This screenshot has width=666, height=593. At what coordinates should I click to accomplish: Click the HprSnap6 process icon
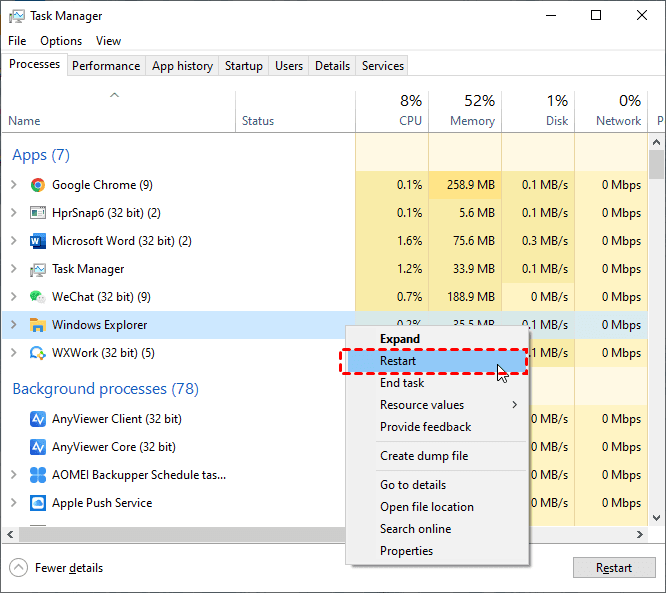(38, 213)
